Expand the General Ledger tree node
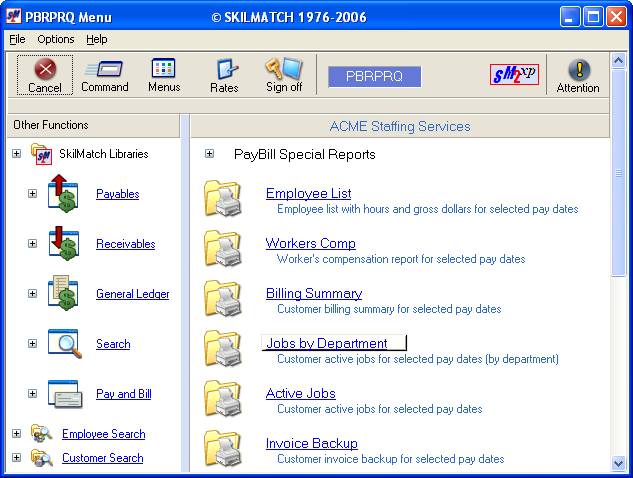Image resolution: width=633 pixels, height=478 pixels. pos(32,294)
